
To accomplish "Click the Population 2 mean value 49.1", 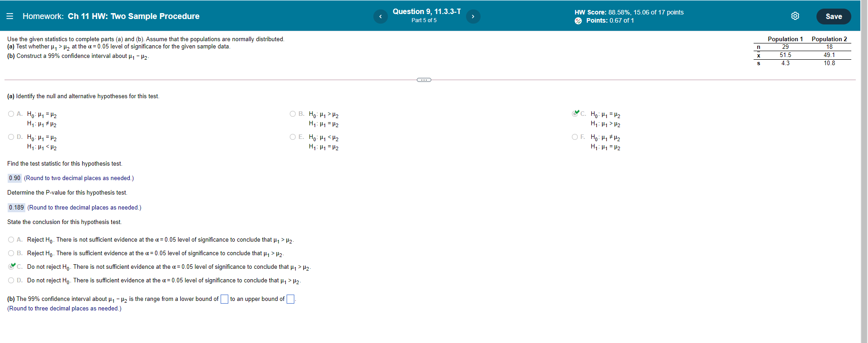I will point(829,55).
